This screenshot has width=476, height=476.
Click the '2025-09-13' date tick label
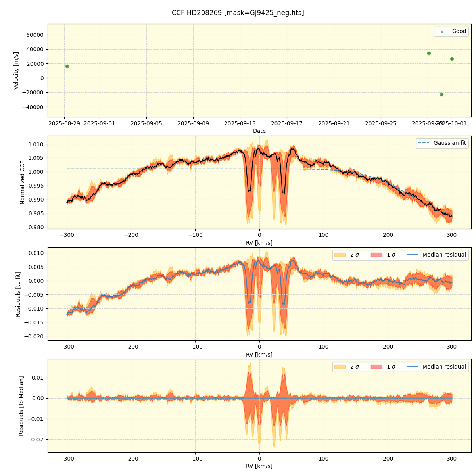(240, 124)
